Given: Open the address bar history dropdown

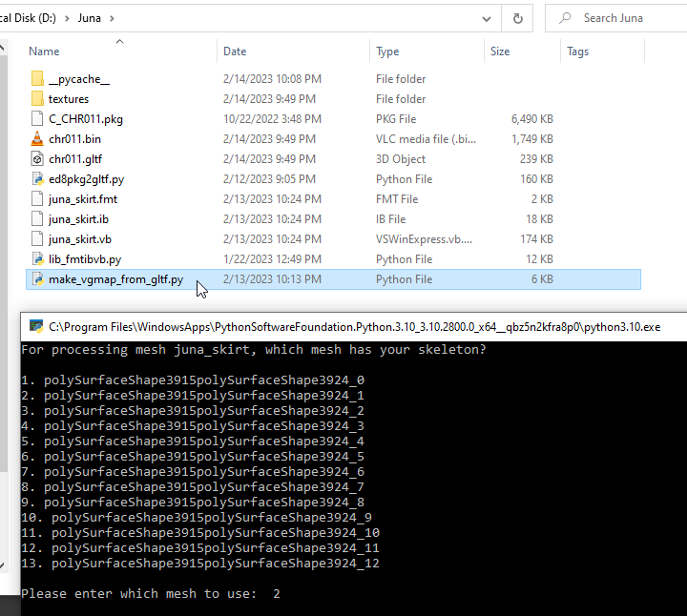Looking at the screenshot, I should [488, 18].
